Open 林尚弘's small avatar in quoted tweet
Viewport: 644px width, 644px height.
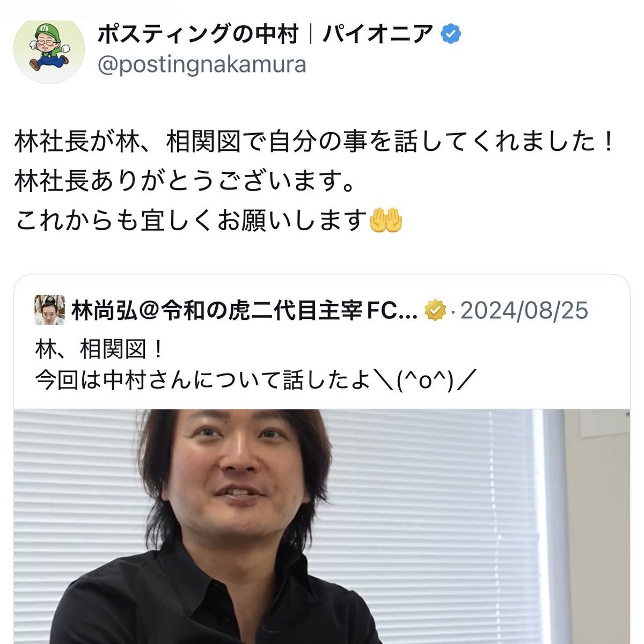[x=50, y=310]
